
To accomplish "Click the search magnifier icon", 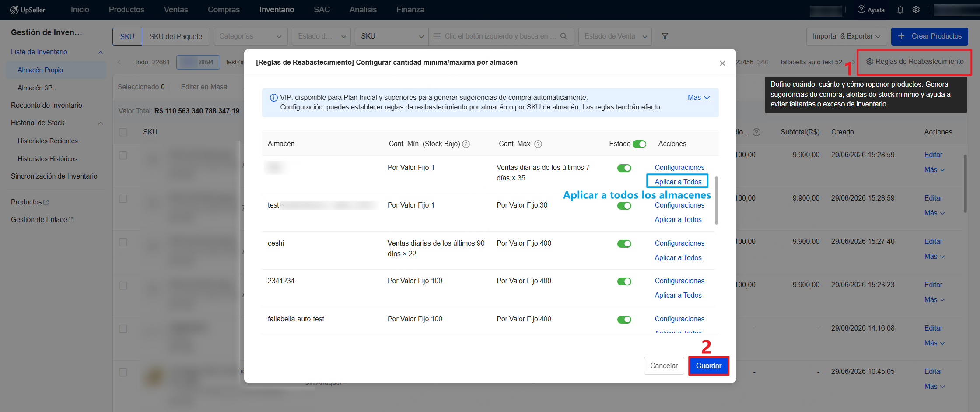I will pos(564,36).
